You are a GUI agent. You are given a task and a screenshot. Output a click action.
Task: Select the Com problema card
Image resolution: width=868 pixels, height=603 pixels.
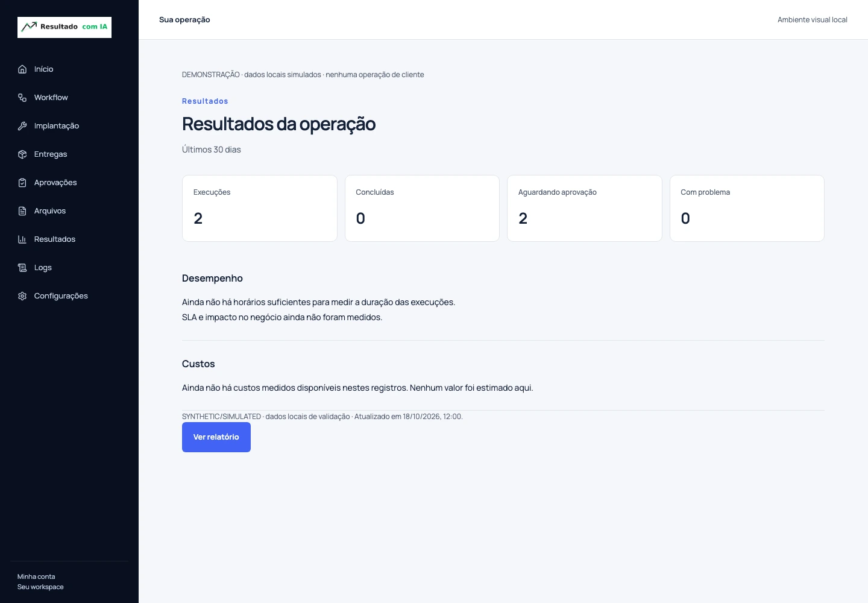point(747,209)
